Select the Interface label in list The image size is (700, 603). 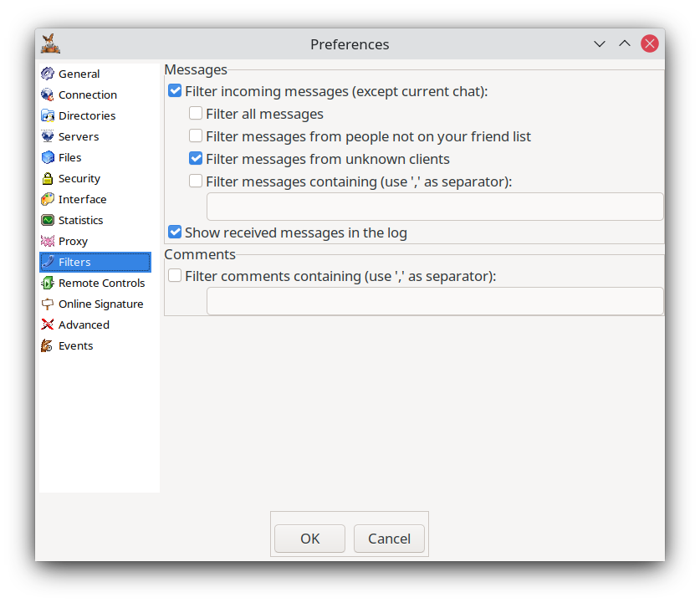pyautogui.click(x=83, y=199)
